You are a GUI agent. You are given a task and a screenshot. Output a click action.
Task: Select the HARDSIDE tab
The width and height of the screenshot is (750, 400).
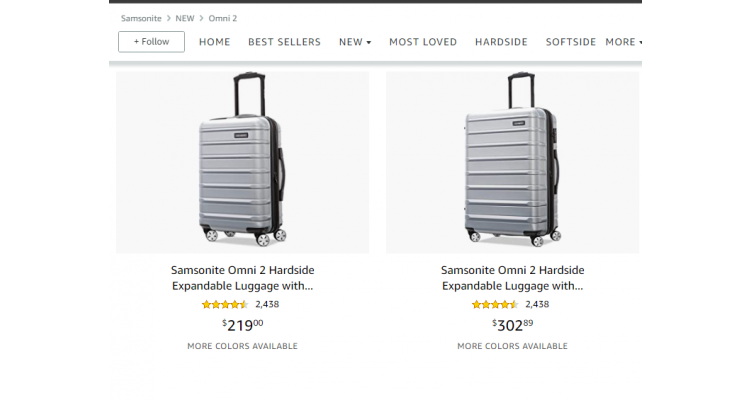pos(501,42)
